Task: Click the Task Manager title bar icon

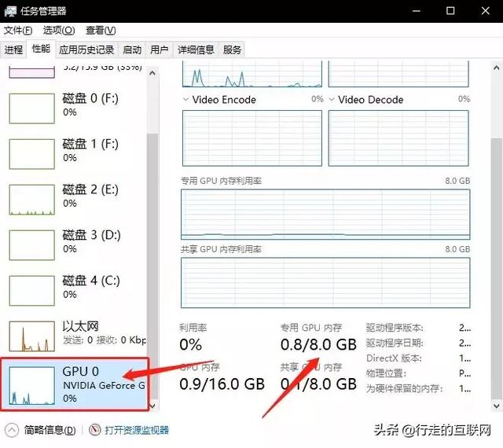Action: (x=10, y=11)
